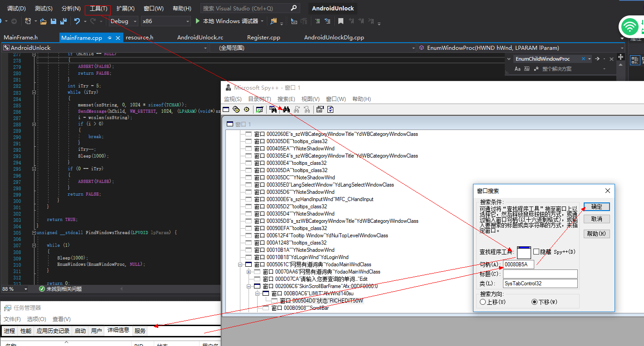
Task: Toggle Match case (Aa) in find panel
Action: click(x=517, y=69)
